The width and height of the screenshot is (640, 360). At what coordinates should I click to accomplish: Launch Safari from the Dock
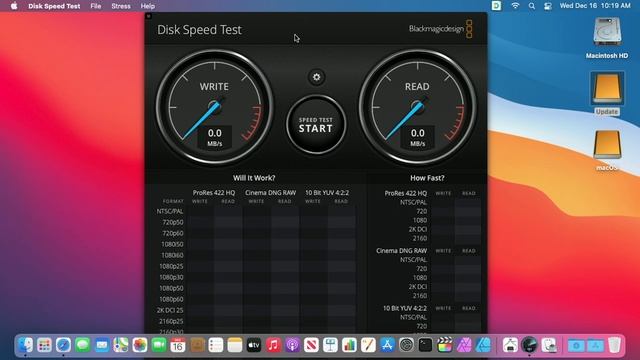click(x=63, y=345)
